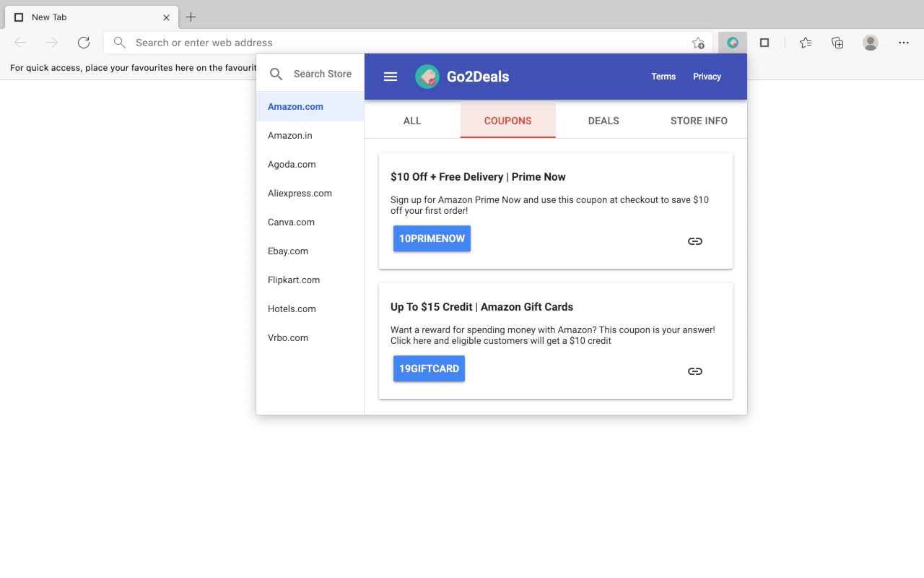Select Aliexpress.com in the store list
This screenshot has height=578, width=924.
pos(310,193)
